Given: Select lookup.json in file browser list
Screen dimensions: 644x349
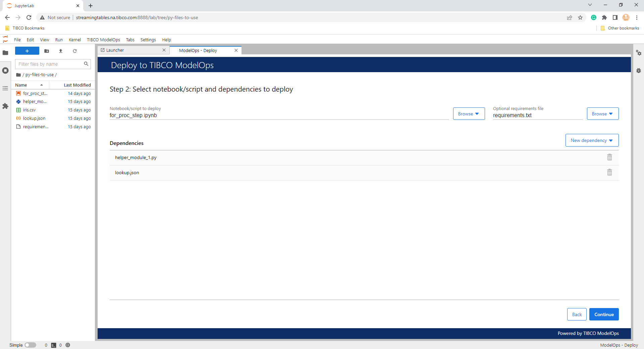Looking at the screenshot, I should [53, 118].
